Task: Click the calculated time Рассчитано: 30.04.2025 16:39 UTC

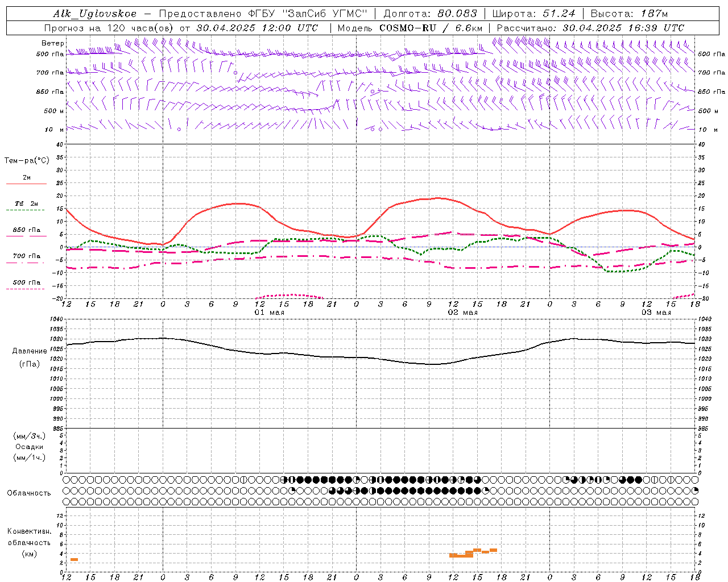Action: pyautogui.click(x=590, y=28)
